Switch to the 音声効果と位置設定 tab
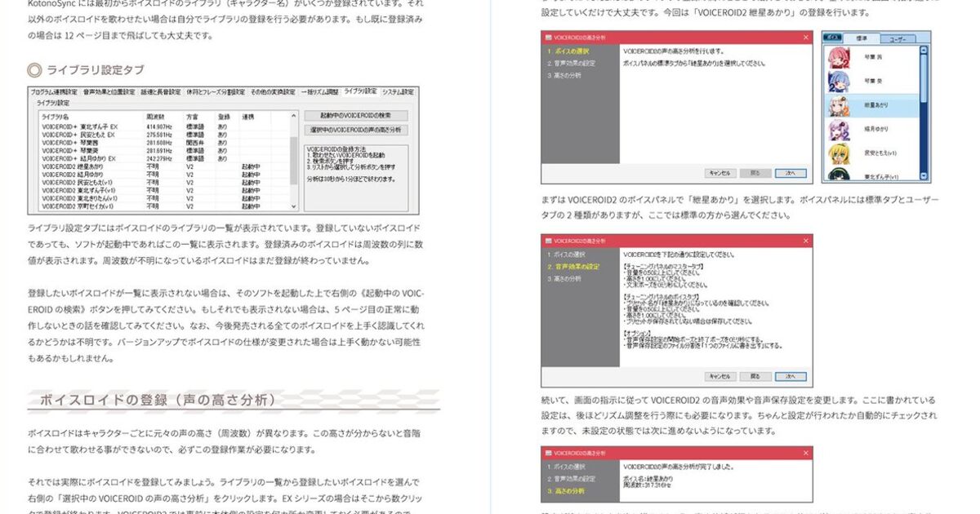 (109, 91)
